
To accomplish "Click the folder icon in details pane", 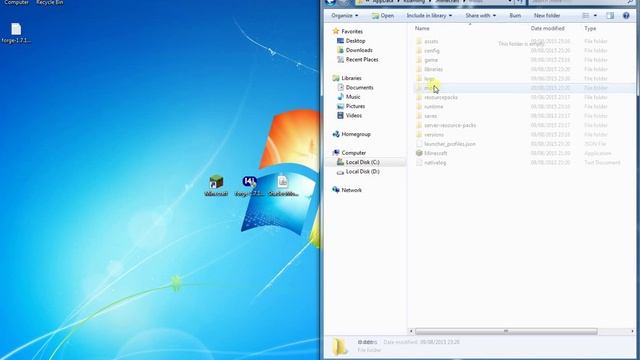I will click(x=340, y=346).
